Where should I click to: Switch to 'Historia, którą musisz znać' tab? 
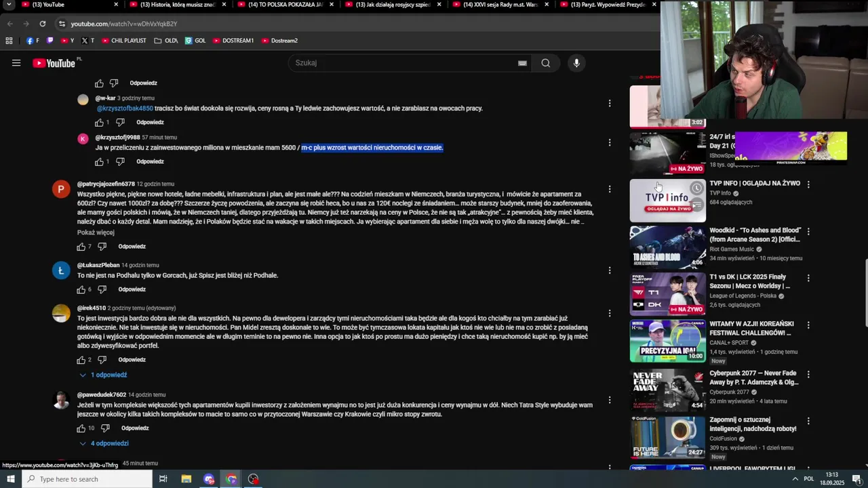(x=176, y=5)
